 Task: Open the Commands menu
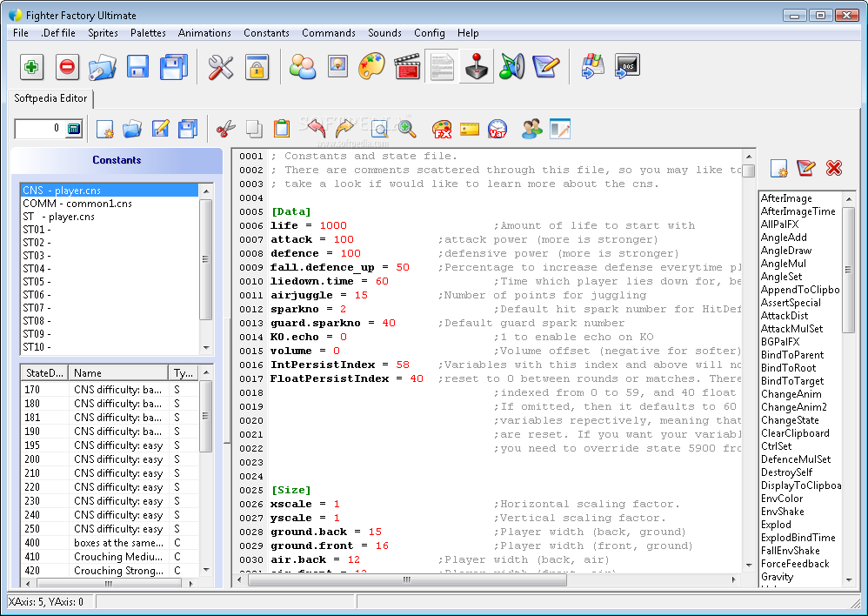pos(328,33)
